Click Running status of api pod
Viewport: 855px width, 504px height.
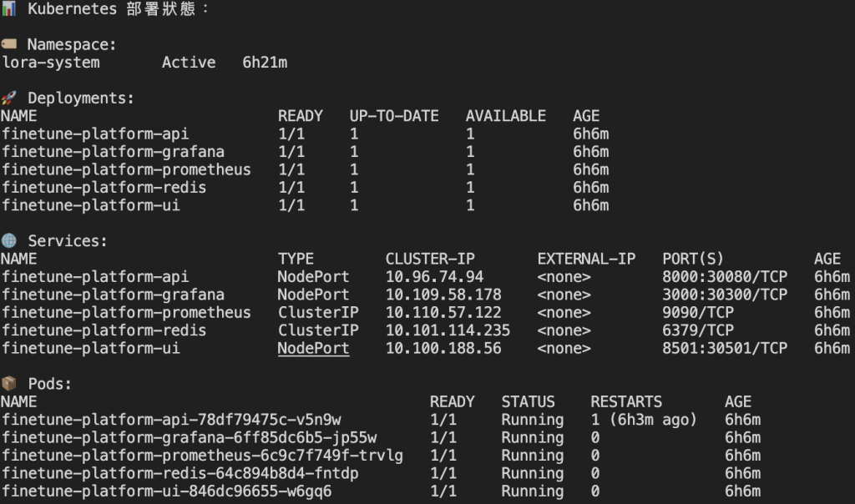point(532,420)
